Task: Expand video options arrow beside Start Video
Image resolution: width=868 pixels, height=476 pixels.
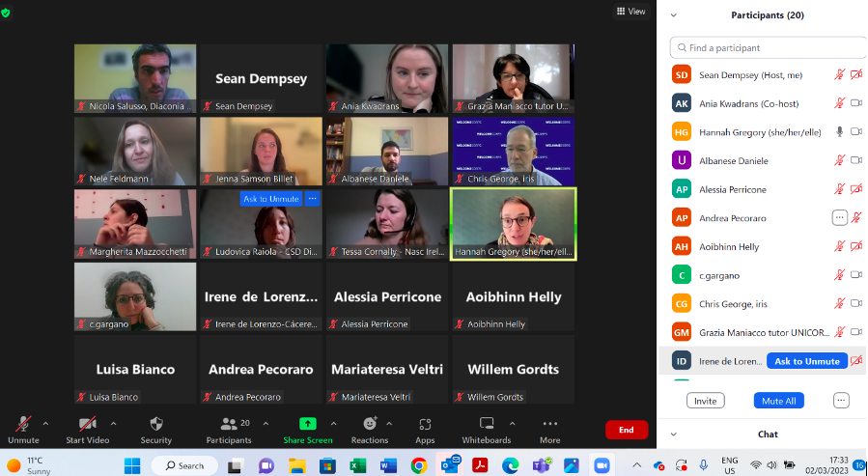Action: (113, 423)
